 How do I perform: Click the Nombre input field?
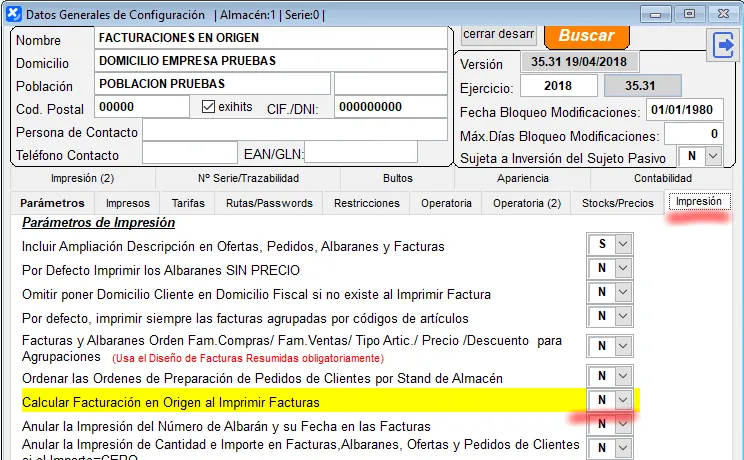pos(270,37)
